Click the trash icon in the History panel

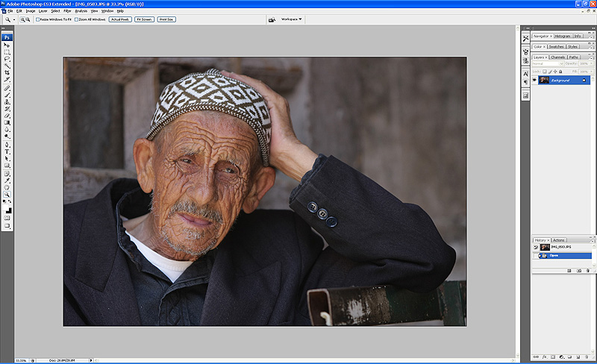589,271
